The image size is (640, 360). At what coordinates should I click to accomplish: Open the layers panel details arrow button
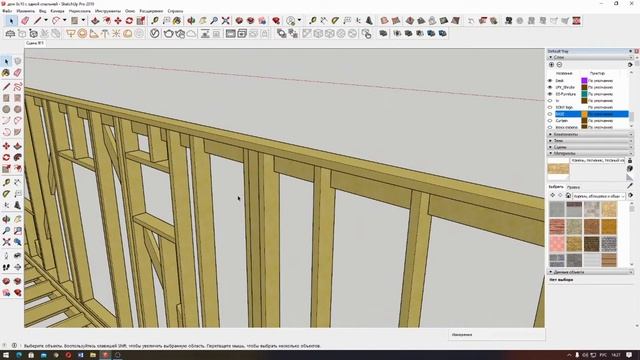point(630,64)
